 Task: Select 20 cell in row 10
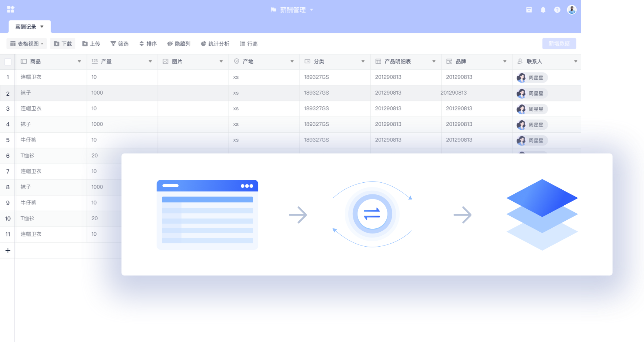pyautogui.click(x=104, y=219)
